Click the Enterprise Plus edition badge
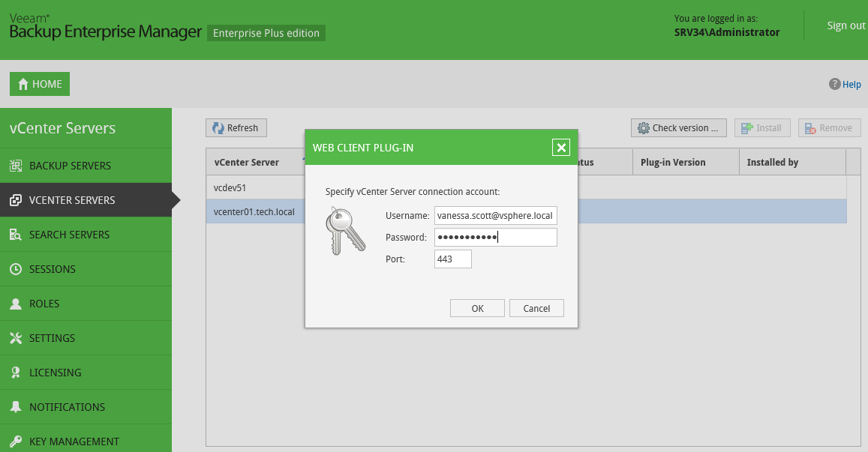 coord(266,33)
